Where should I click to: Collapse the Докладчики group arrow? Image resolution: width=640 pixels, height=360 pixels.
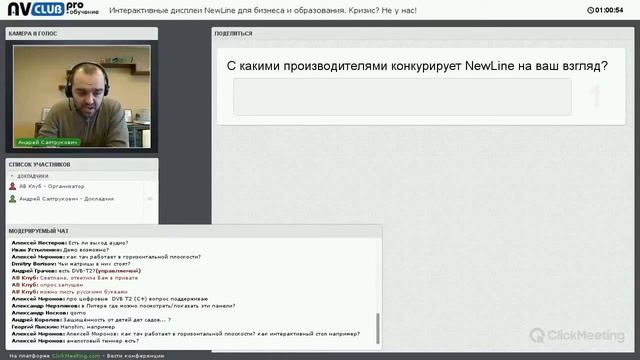[x=12, y=176]
